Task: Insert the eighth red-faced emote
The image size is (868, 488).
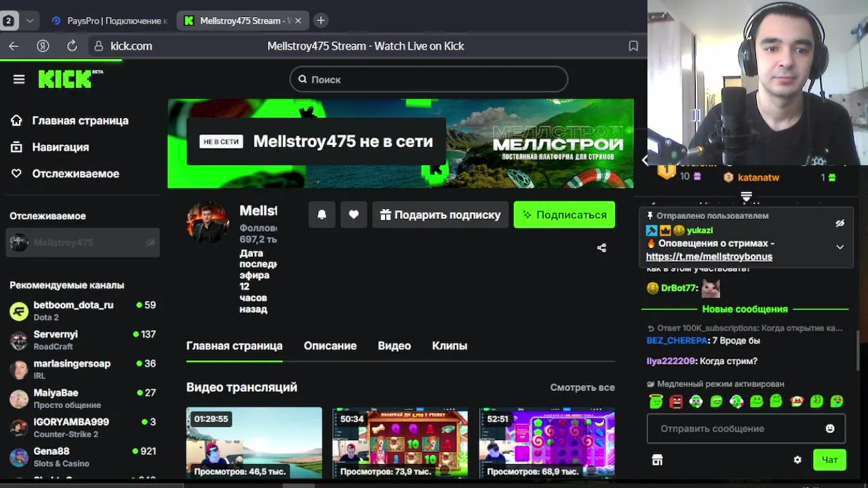Action: pos(797,401)
